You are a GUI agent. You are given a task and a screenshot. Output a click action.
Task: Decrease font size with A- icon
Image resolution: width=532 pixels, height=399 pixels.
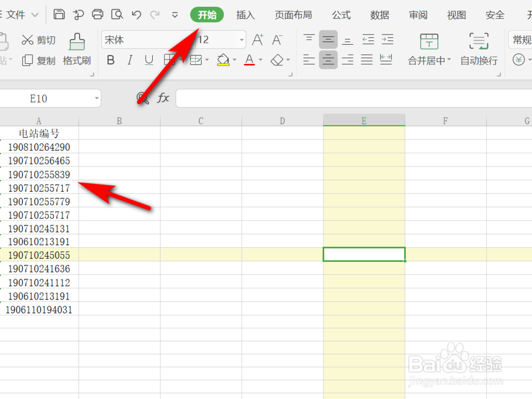(x=277, y=40)
